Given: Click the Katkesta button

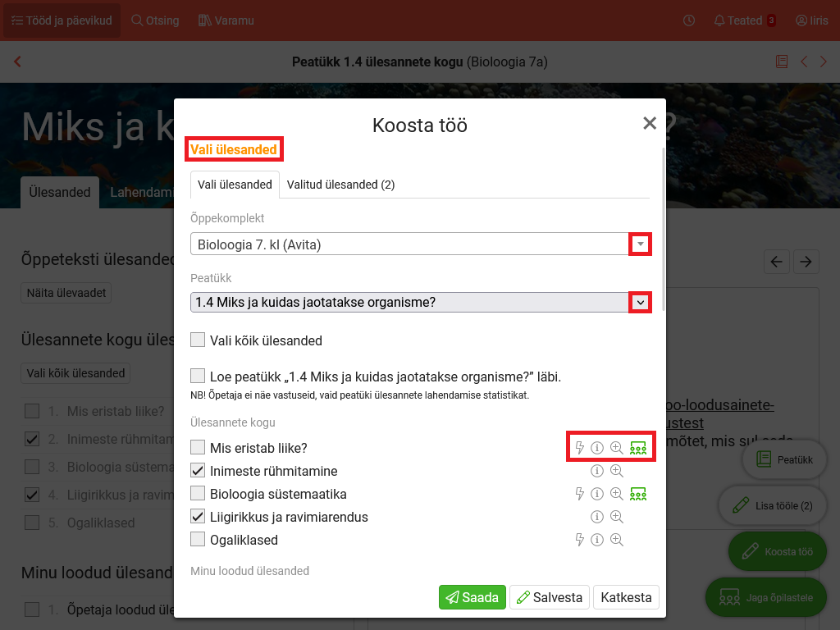Looking at the screenshot, I should click(626, 597).
